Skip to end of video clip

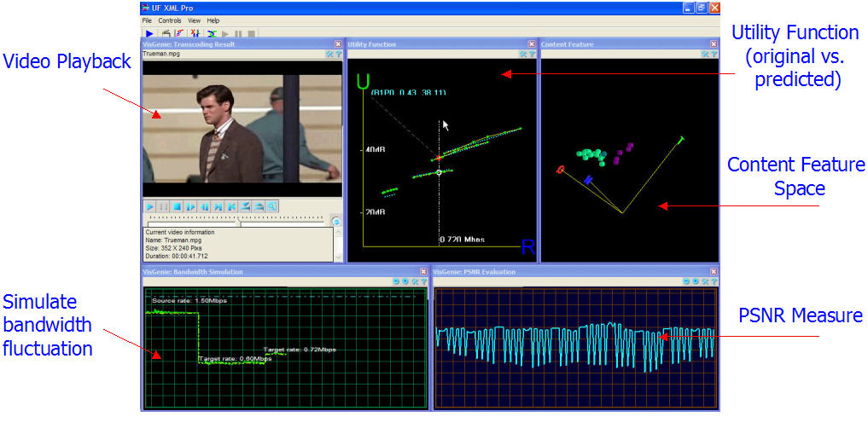218,206
